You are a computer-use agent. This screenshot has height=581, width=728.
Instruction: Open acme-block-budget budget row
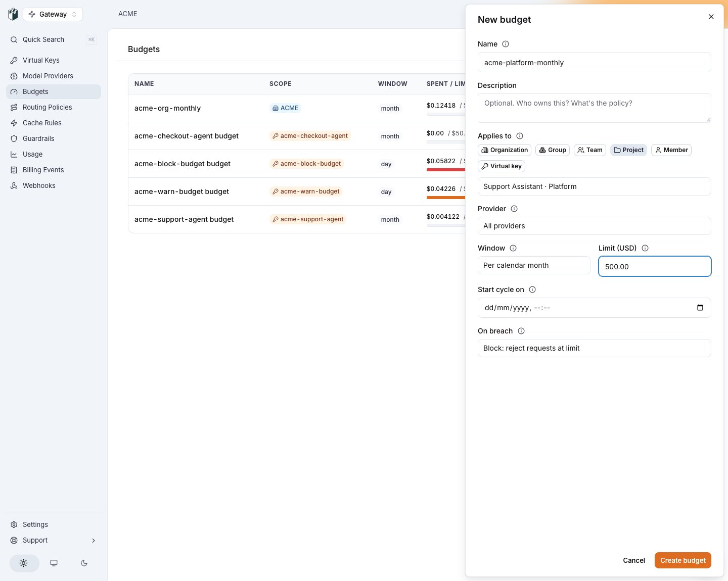(297, 164)
